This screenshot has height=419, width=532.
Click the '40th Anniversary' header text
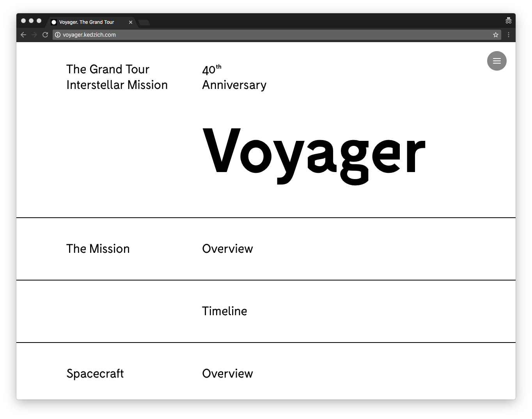[x=234, y=77]
